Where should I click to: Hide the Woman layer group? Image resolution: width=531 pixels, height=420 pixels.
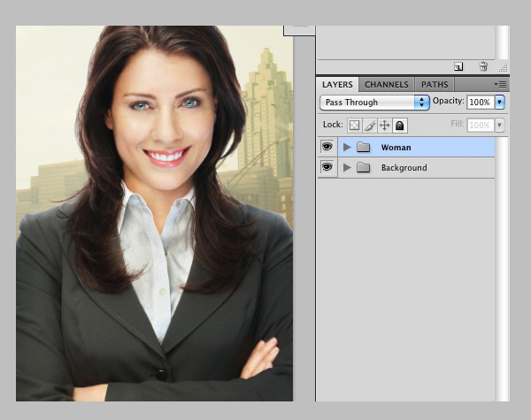327,147
